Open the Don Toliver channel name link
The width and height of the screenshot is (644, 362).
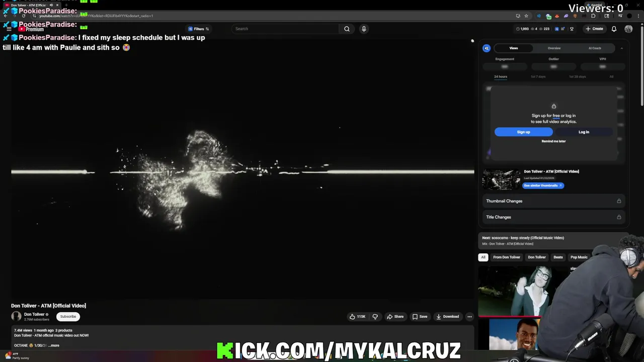click(34, 314)
